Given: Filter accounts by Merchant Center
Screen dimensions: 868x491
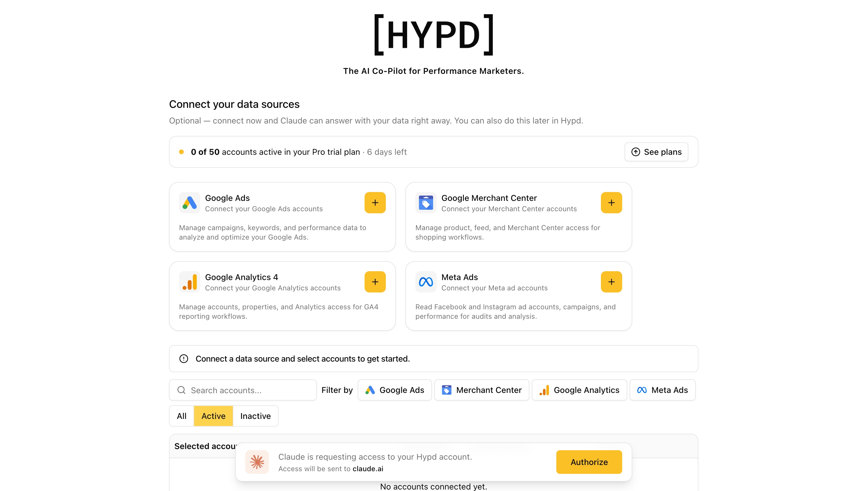Looking at the screenshot, I should coord(482,390).
